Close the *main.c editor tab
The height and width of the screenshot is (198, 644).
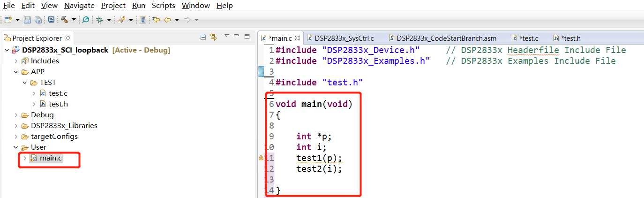pos(297,38)
